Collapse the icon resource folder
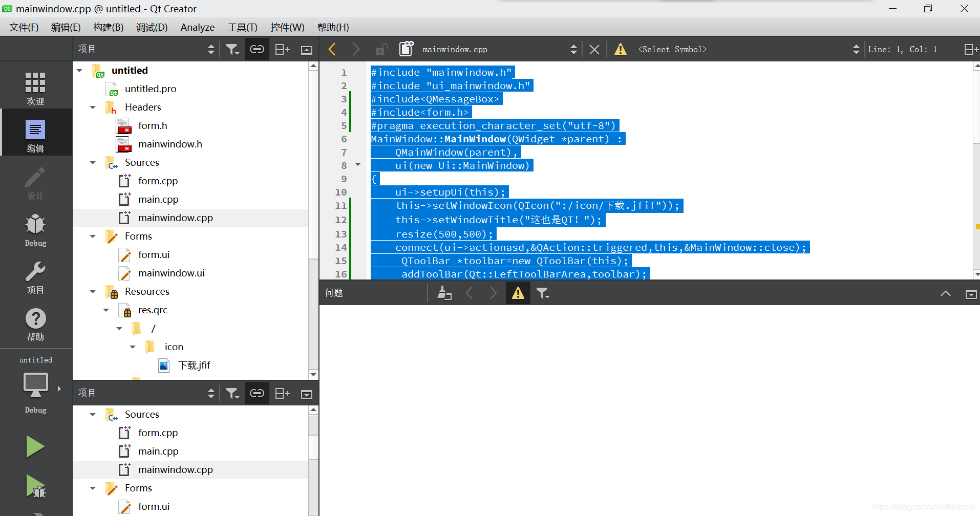This screenshot has height=516, width=980. tap(133, 347)
